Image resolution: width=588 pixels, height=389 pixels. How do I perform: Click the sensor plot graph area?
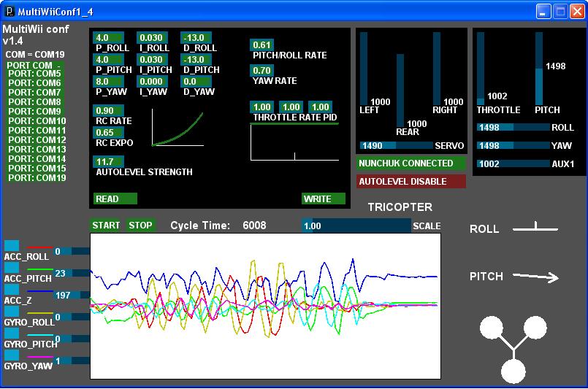[265, 306]
